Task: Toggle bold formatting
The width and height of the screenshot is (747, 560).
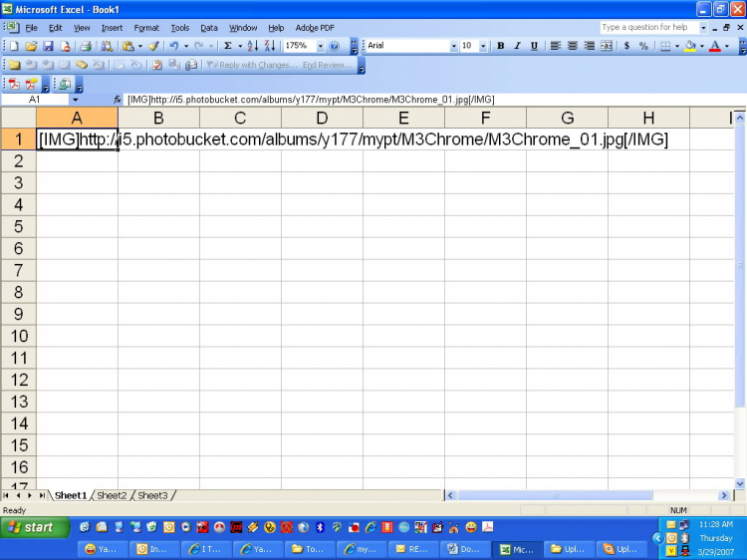Action: pos(500,46)
